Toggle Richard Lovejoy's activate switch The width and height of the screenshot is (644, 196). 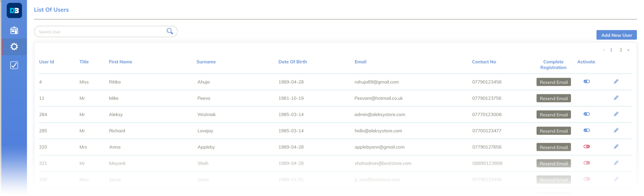pyautogui.click(x=586, y=130)
